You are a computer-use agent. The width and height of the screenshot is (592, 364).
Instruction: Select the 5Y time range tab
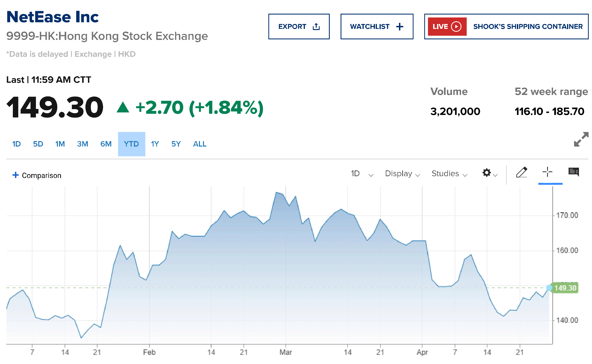pos(176,144)
